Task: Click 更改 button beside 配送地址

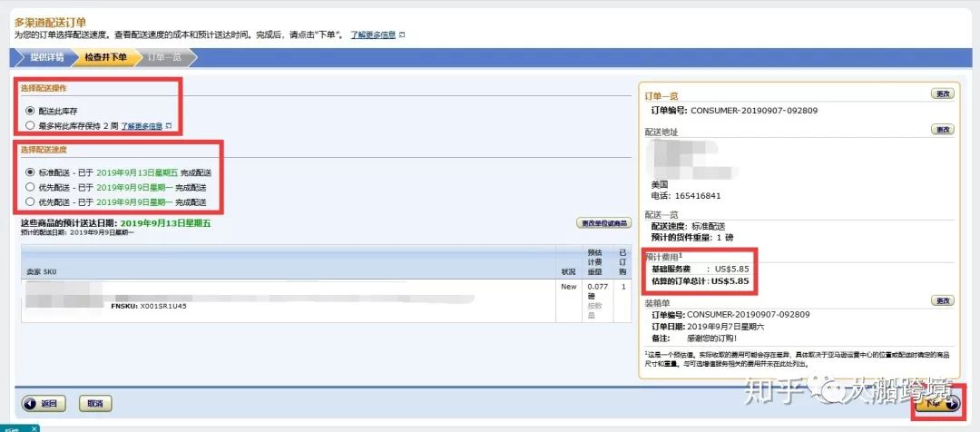Action: 943,130
